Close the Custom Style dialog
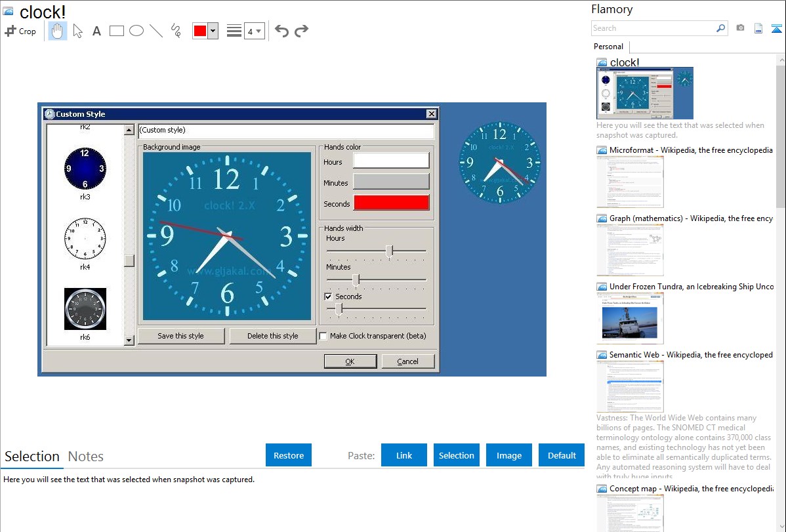 pos(431,114)
